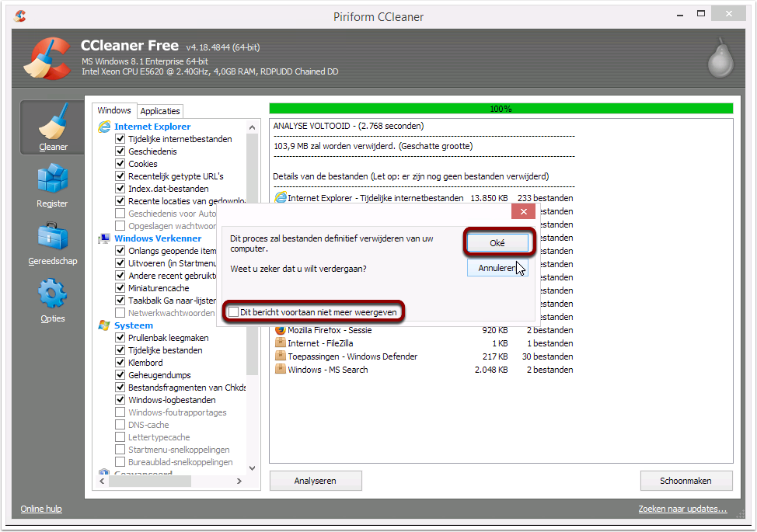This screenshot has height=532, width=757.
Task: Open the Cleaner section in sidebar
Action: [x=53, y=128]
